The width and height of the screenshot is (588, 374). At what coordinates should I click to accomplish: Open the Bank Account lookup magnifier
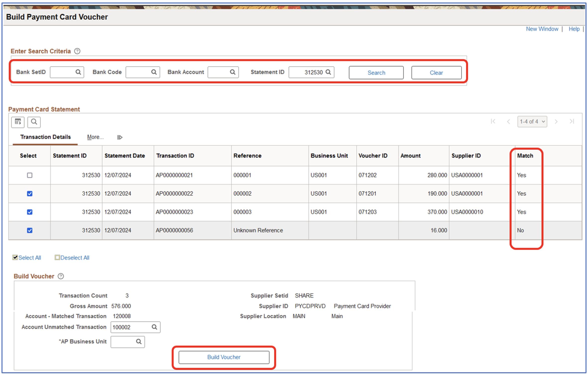[232, 72]
